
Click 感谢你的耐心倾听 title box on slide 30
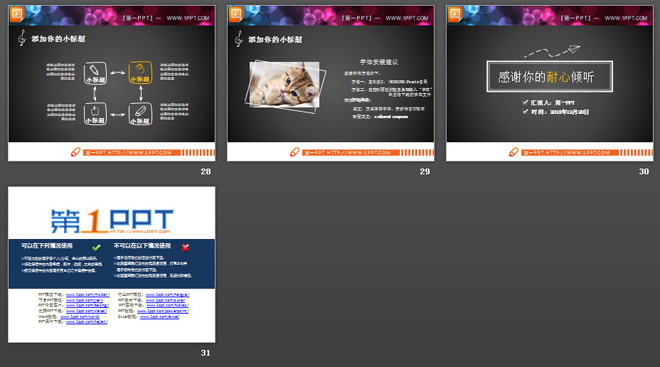(549, 77)
